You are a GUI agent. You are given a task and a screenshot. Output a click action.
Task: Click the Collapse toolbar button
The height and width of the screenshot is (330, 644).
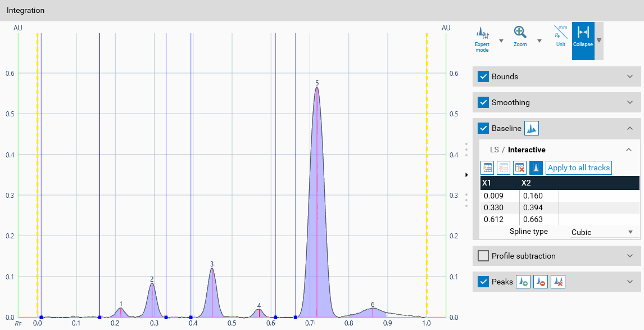click(583, 36)
